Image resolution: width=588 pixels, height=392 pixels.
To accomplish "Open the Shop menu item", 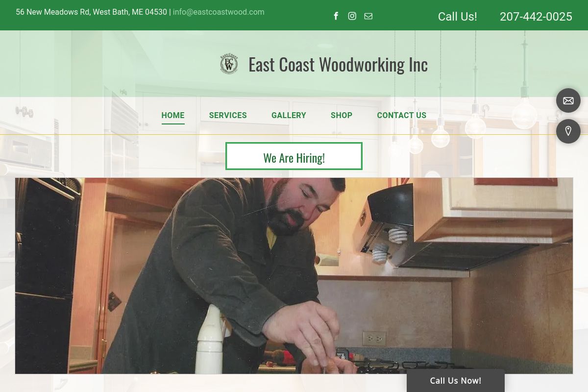I will (342, 116).
